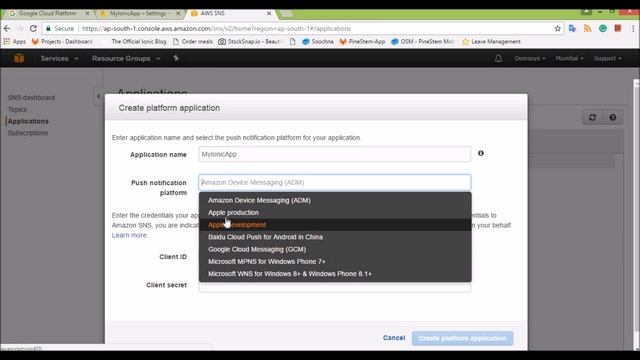Open the green Grammarly extension icon
Viewport: 640px width, 360px height.
[603, 29]
